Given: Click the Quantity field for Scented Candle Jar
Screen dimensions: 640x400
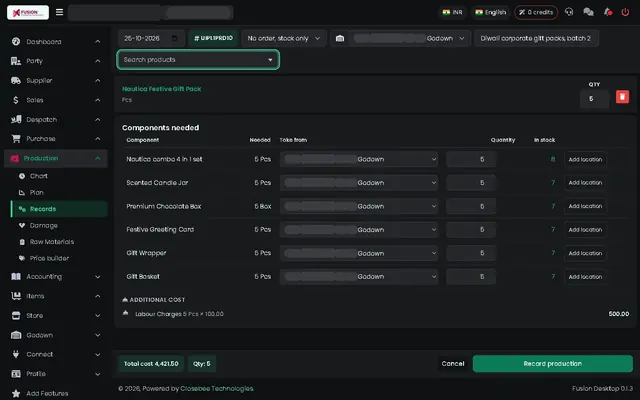Looking at the screenshot, I should click(471, 182).
